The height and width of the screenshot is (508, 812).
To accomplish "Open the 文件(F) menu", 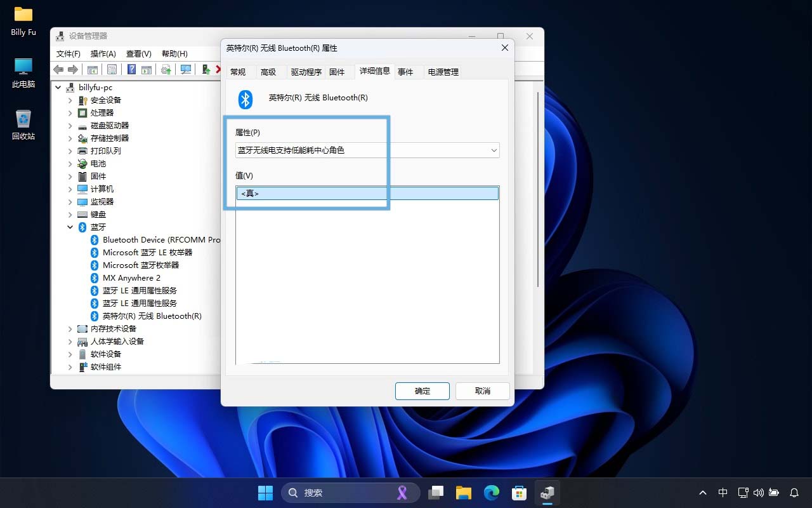I will coord(69,53).
